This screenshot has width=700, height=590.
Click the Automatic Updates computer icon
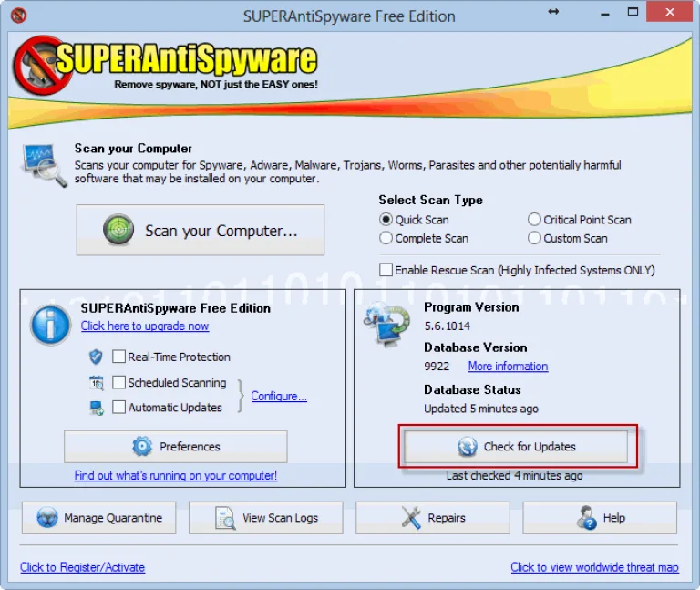click(x=97, y=408)
